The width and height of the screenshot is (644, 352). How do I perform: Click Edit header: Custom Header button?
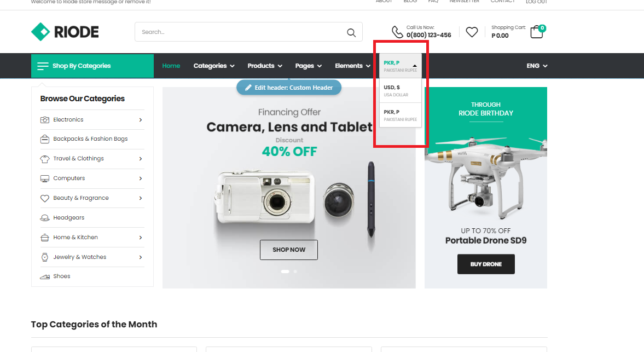289,88
